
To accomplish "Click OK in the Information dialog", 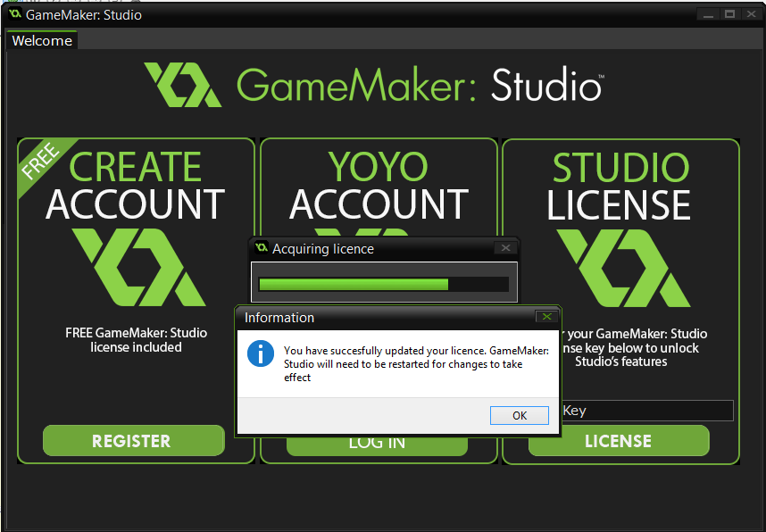I will (520, 415).
